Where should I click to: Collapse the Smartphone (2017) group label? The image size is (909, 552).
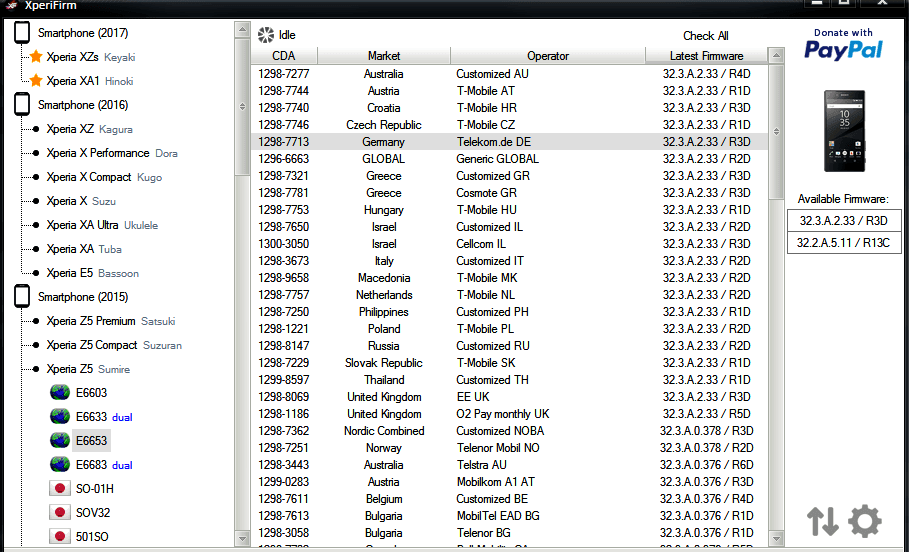[x=83, y=33]
